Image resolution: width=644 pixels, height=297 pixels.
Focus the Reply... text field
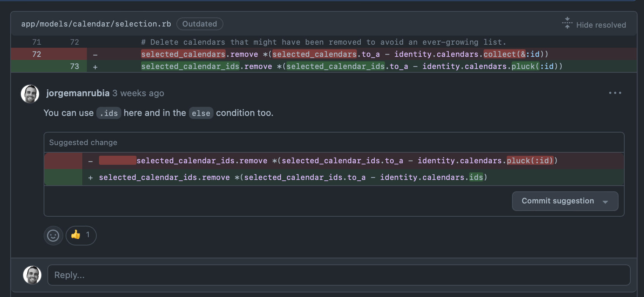[338, 275]
